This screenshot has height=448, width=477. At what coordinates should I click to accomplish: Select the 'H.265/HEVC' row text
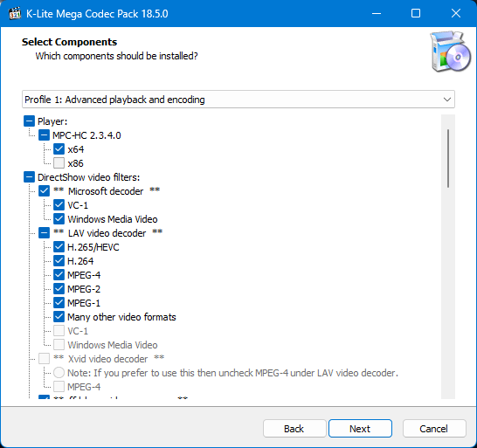[x=93, y=247]
